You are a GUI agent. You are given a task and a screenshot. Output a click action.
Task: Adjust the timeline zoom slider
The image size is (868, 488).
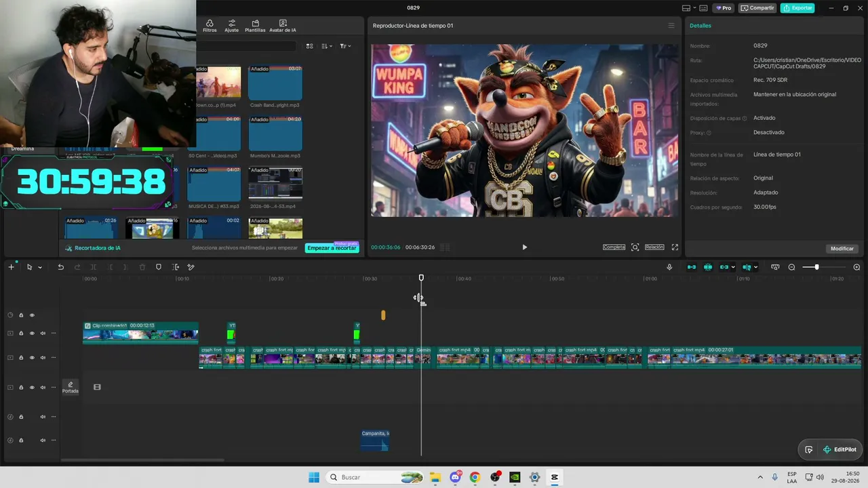pos(816,267)
